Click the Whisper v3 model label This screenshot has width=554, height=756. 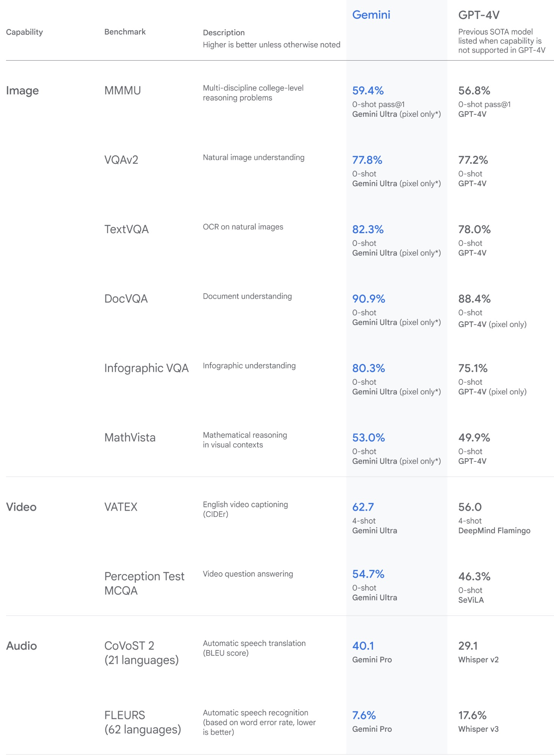tap(478, 729)
